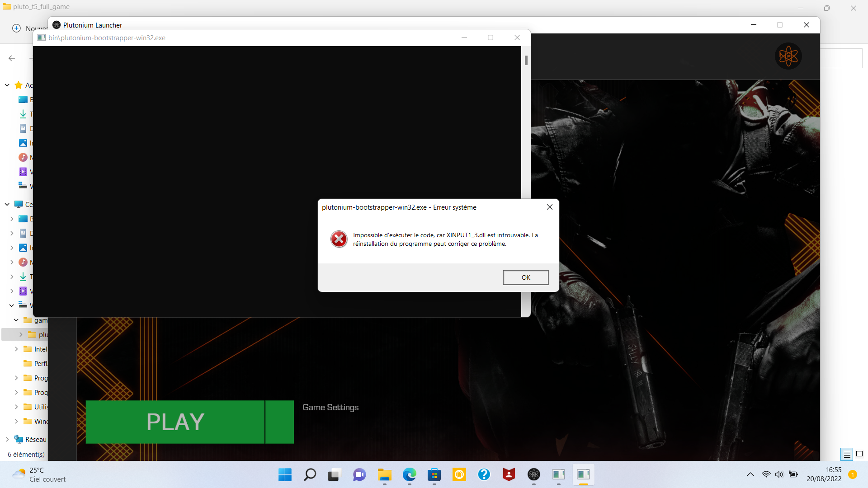
Task: Open volume control in the system tray
Action: click(779, 474)
